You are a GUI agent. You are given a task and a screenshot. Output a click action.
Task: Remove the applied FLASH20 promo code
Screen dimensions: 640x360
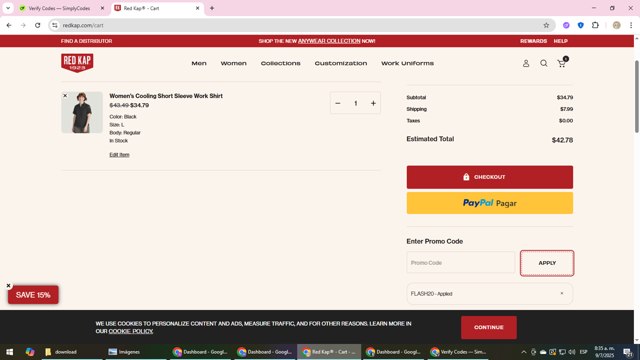pos(562,293)
